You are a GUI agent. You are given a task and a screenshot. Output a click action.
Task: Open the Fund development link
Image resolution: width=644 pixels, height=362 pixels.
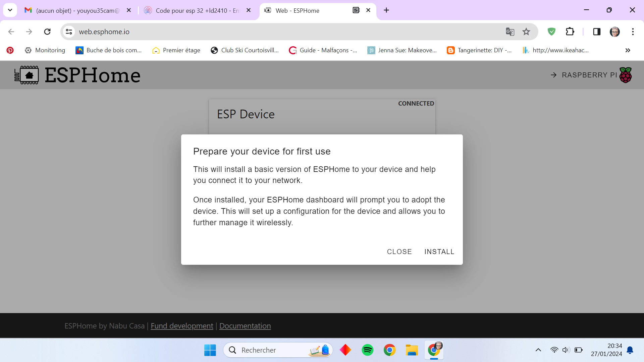click(182, 326)
